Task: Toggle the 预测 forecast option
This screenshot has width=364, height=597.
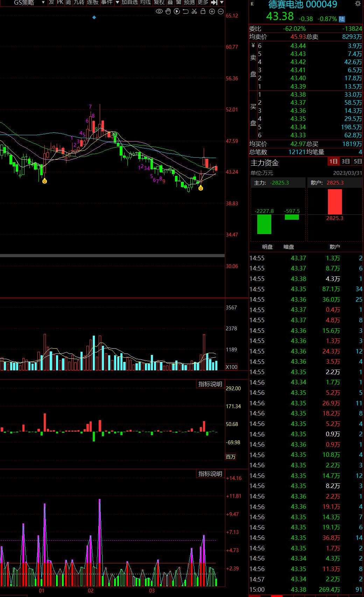Action: point(189,2)
